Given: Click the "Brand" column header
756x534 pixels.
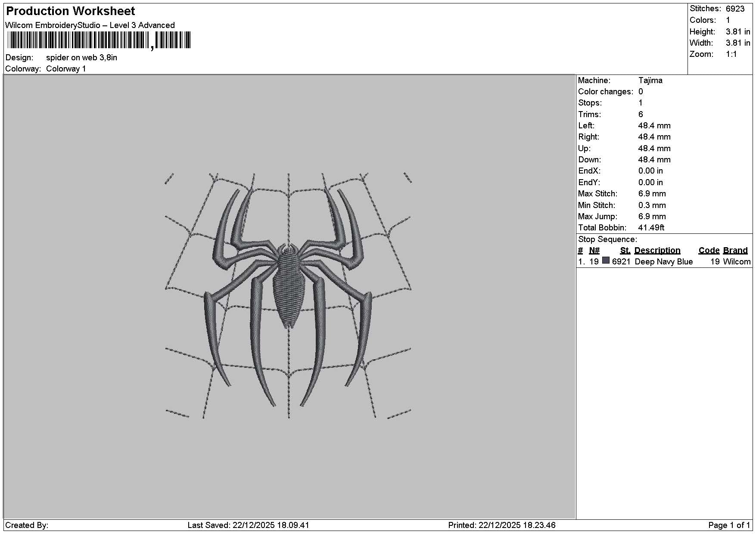Looking at the screenshot, I should coord(735,251).
